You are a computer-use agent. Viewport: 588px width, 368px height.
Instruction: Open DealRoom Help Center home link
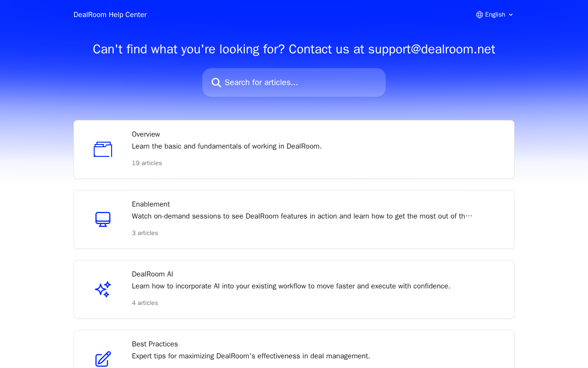pos(110,15)
